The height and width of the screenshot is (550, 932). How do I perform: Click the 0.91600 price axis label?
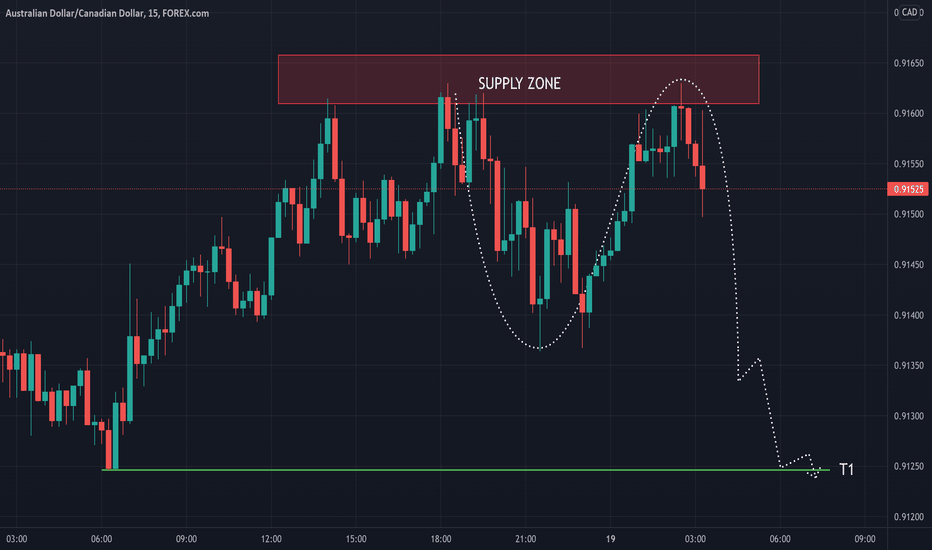tap(909, 114)
